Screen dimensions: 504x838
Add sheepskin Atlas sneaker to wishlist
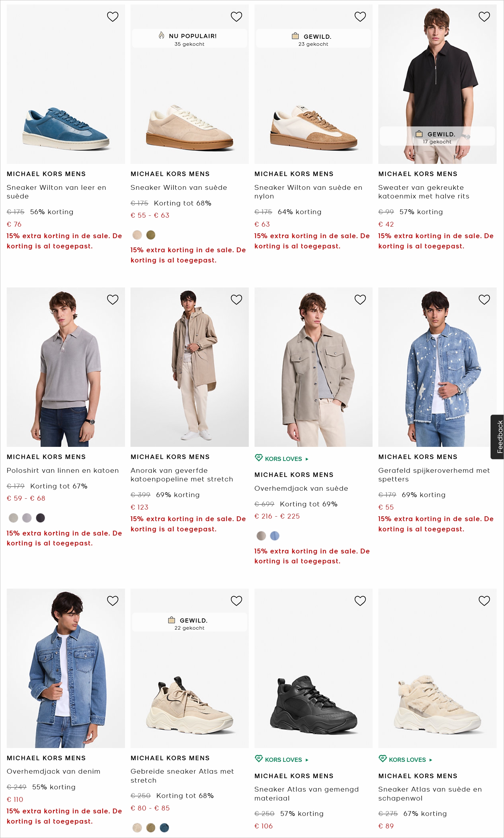484,601
